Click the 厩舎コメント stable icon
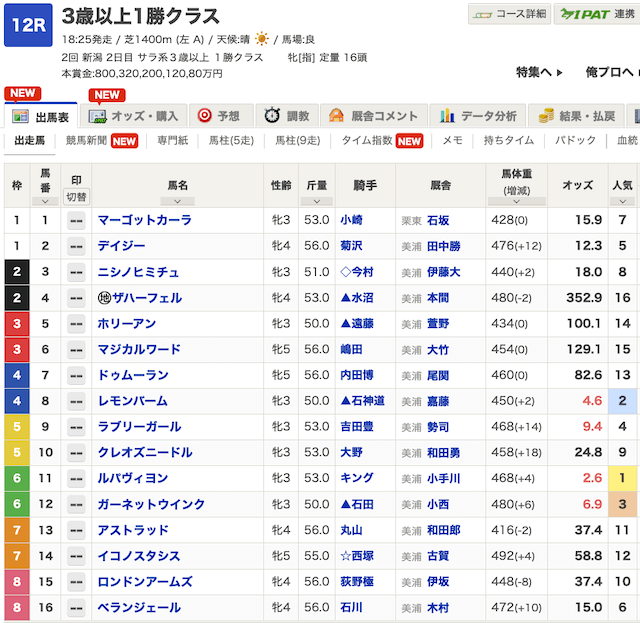Image resolution: width=640 pixels, height=623 pixels. [336, 116]
